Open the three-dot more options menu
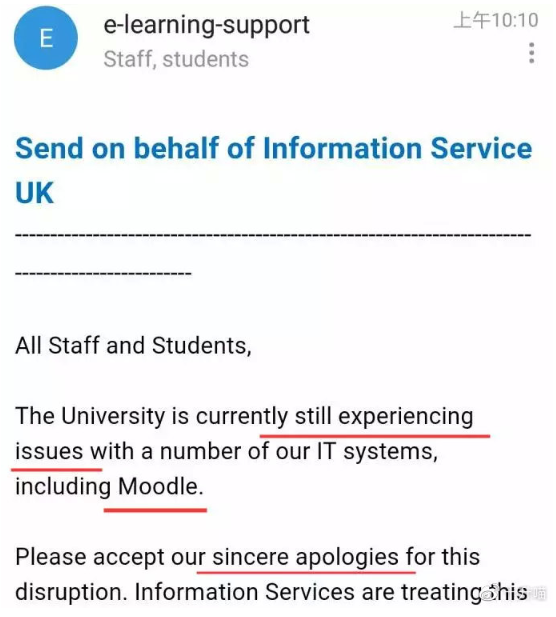556x617 pixels. pyautogui.click(x=532, y=53)
